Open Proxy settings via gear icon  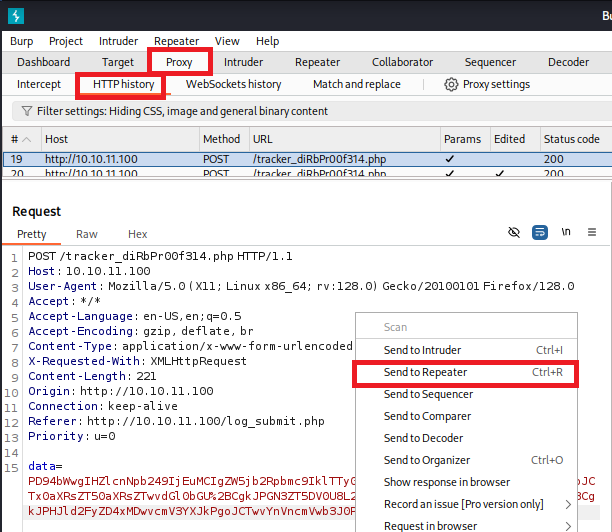tap(452, 84)
